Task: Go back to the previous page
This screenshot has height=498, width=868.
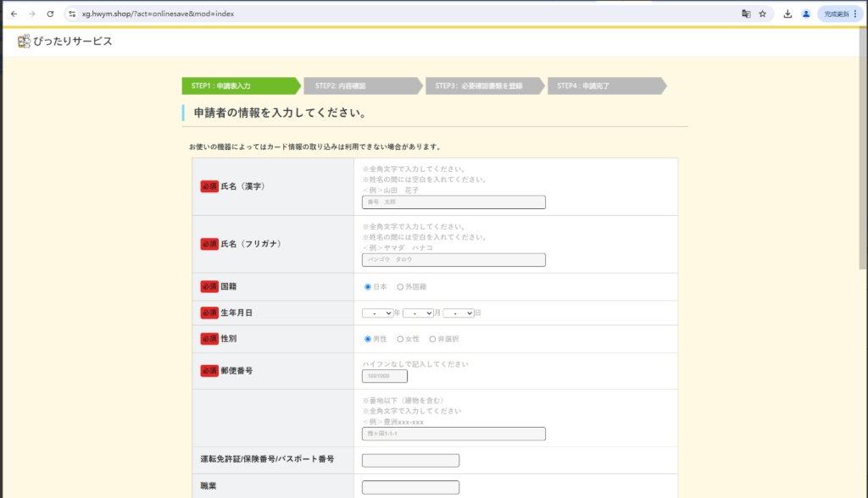Action: 14,14
